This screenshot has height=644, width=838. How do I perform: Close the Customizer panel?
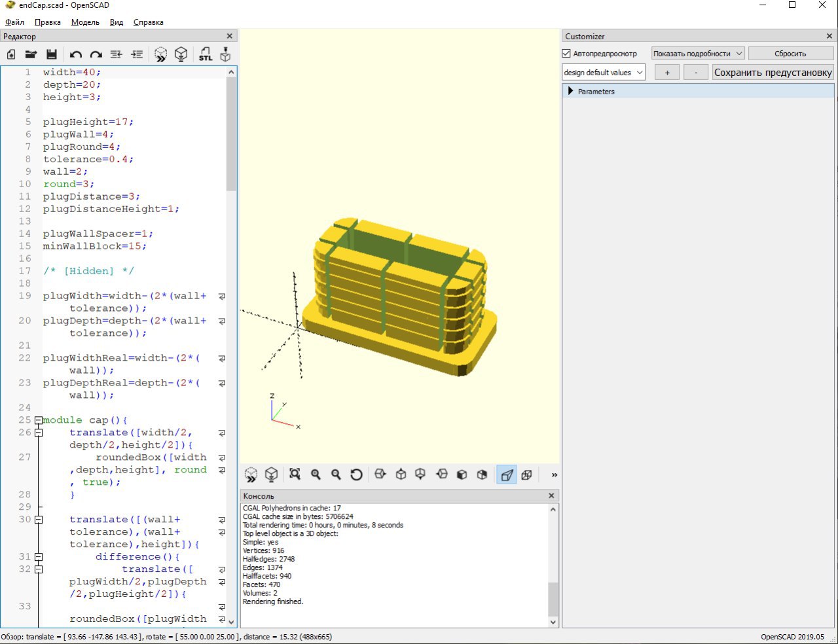829,36
